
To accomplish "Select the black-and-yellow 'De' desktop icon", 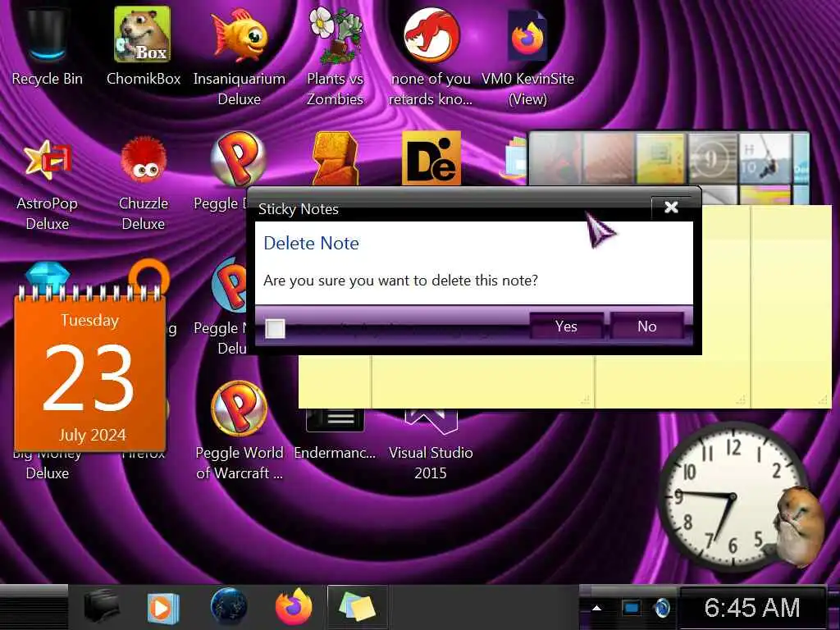I will (431, 157).
